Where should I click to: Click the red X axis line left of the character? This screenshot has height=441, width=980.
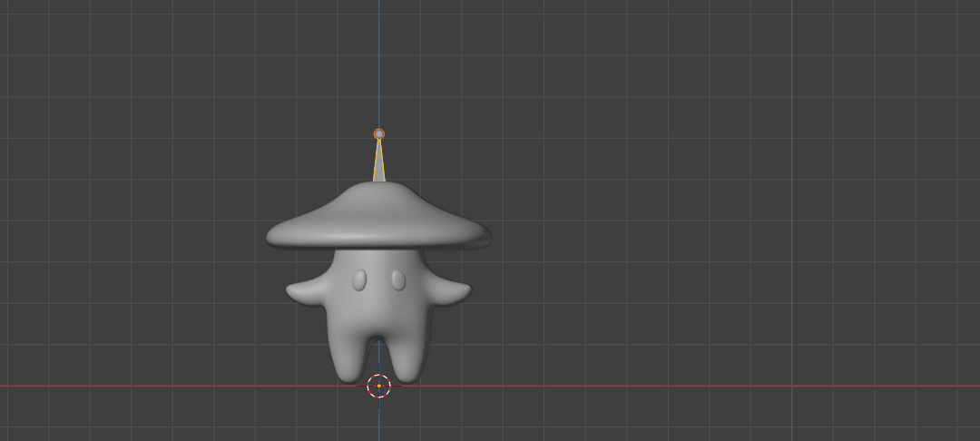click(x=136, y=386)
